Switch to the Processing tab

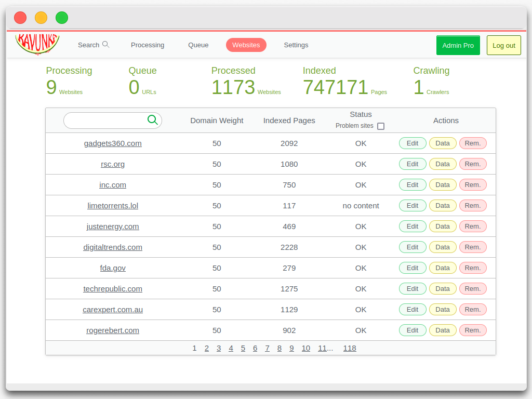[148, 45]
